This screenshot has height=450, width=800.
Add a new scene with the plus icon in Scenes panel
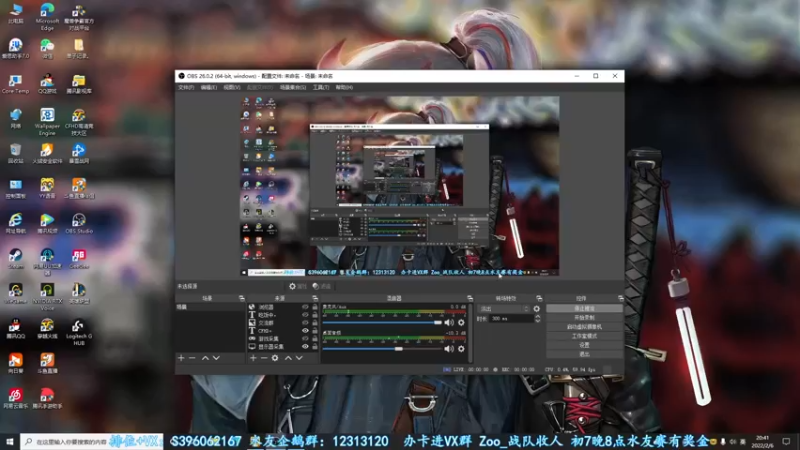[x=181, y=358]
